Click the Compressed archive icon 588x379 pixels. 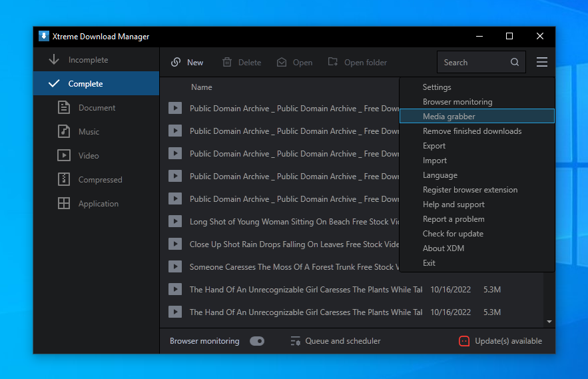pos(64,179)
